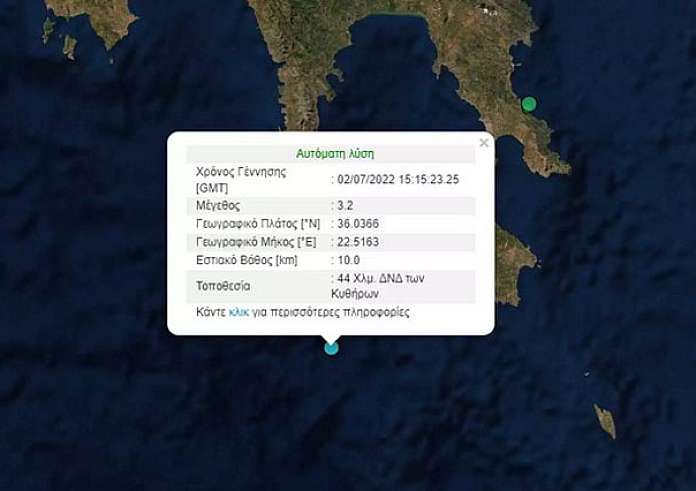
Task: Click the Γεωγραφικό Μήκος [°E] label
Action: click(x=256, y=242)
